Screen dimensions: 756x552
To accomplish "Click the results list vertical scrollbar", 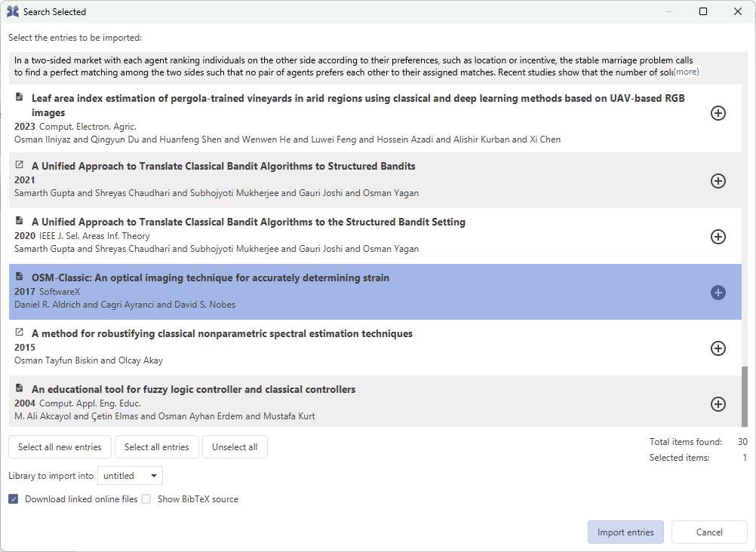I will (x=745, y=396).
